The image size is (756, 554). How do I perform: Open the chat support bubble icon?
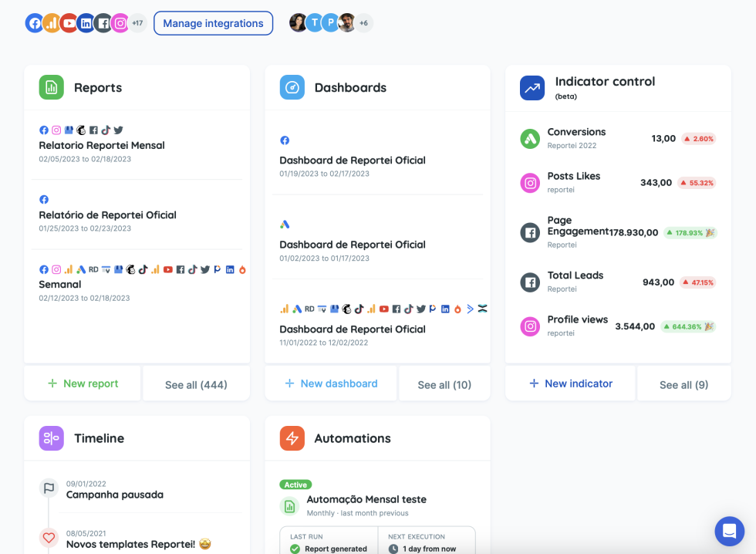(729, 531)
